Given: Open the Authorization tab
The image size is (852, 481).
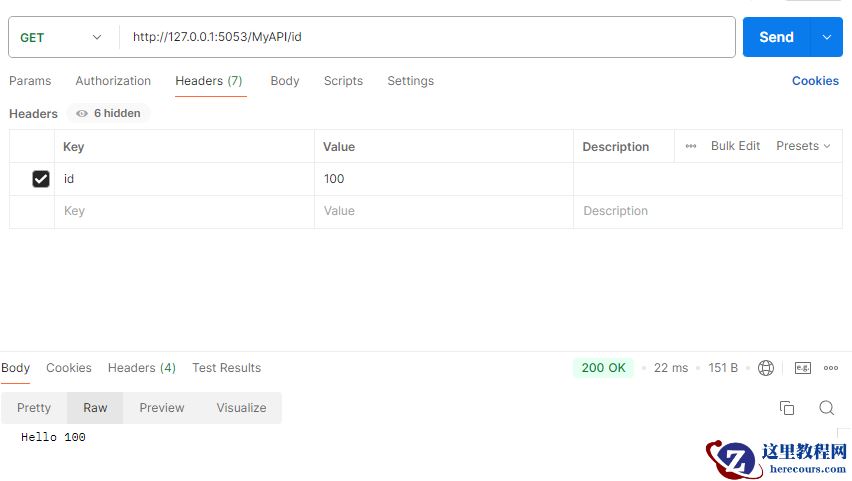Looking at the screenshot, I should tap(113, 81).
